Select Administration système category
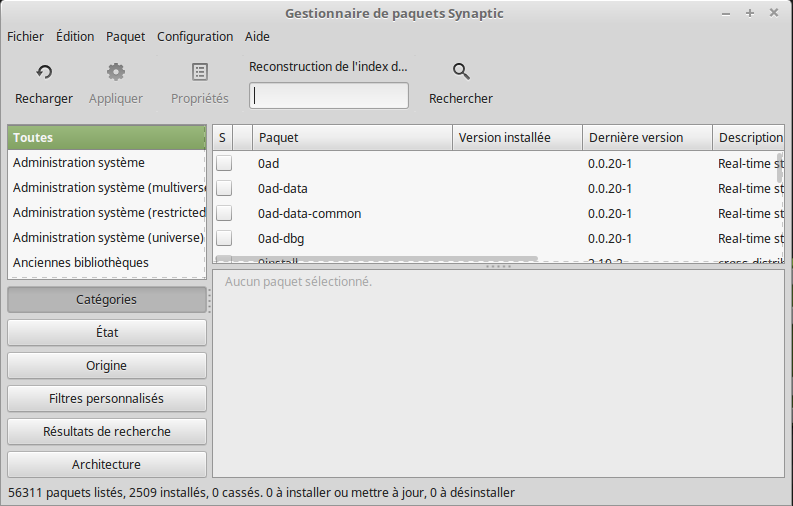The width and height of the screenshot is (793, 506). tap(106, 163)
